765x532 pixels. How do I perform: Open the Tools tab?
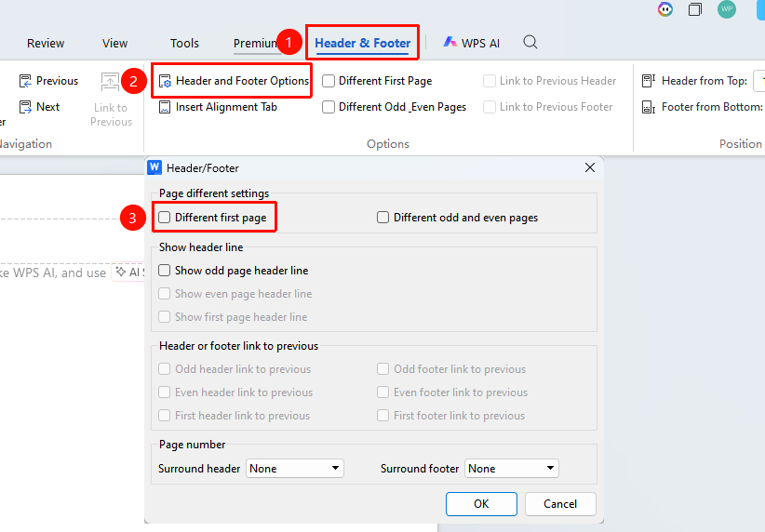tap(184, 43)
